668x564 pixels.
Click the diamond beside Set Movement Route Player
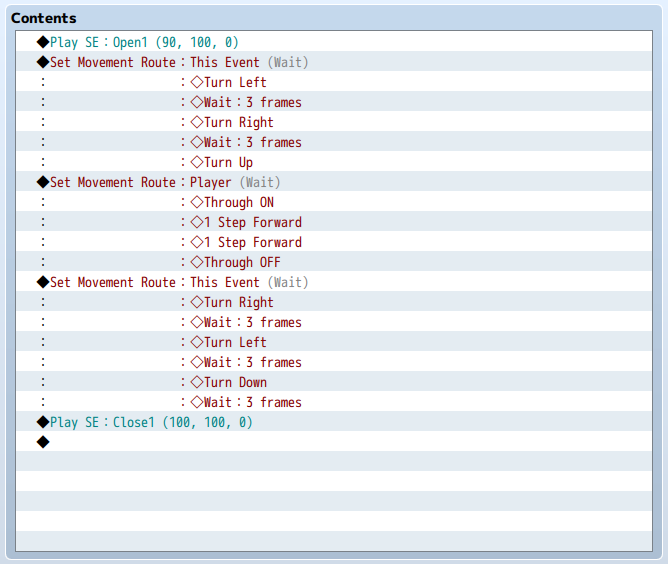click(x=42, y=182)
